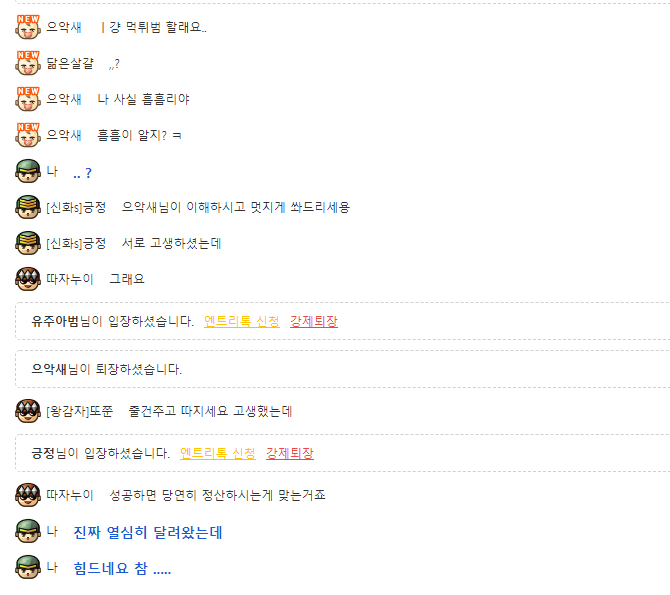Click [신화s]긍정 avatar beside 이해하시고 message

(28, 207)
